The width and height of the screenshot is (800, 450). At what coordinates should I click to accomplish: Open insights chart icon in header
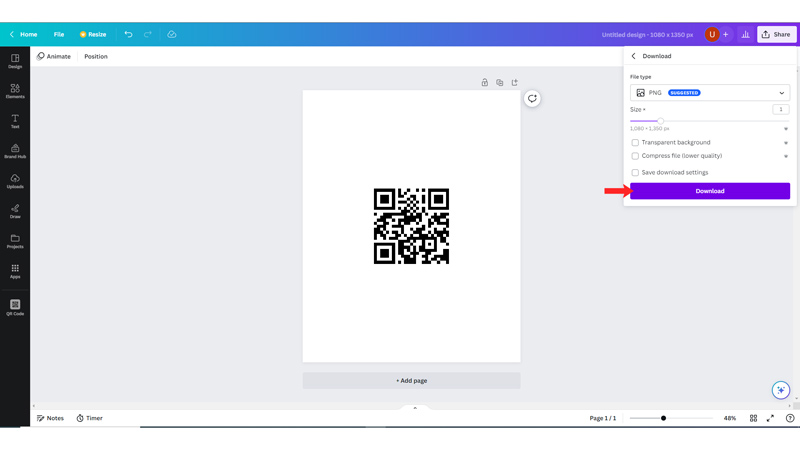pyautogui.click(x=745, y=34)
